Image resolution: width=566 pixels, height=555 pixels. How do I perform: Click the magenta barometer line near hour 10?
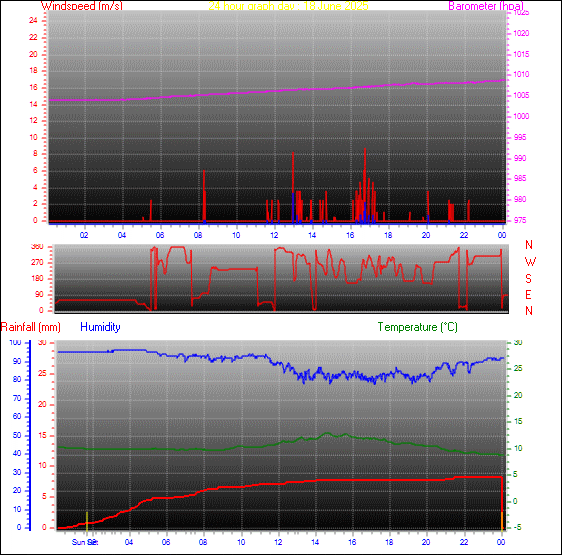(236, 93)
